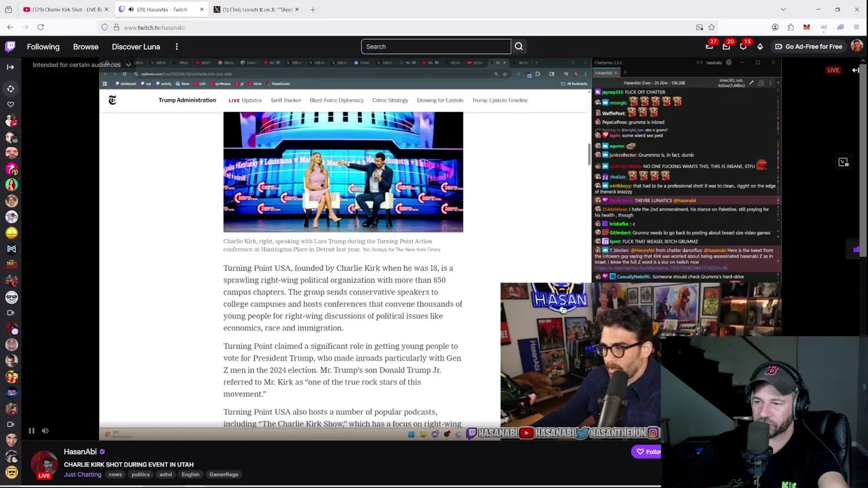The height and width of the screenshot is (488, 868).
Task: Open Drawing for Epstein link
Action: coord(439,100)
